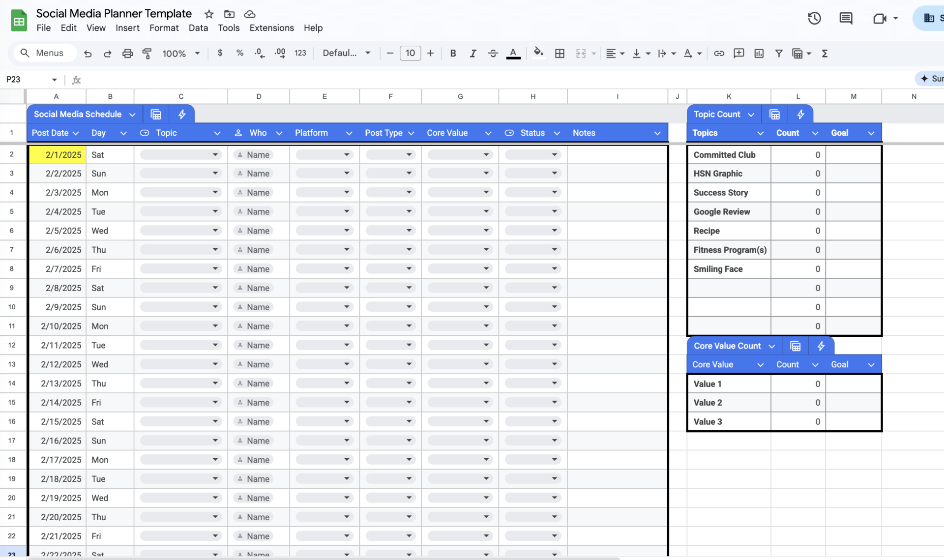Click Move to folder icon

pyautogui.click(x=229, y=14)
